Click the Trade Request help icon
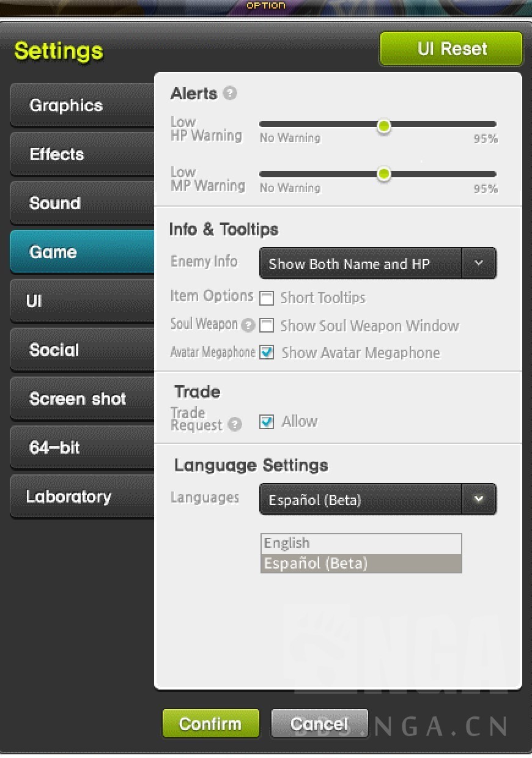The width and height of the screenshot is (532, 758). pyautogui.click(x=235, y=424)
